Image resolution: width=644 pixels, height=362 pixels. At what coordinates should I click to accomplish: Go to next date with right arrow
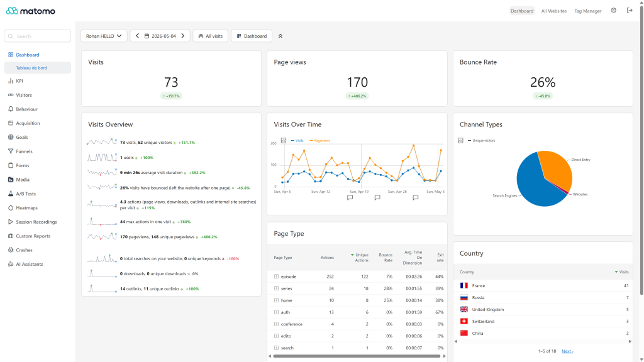[183, 36]
